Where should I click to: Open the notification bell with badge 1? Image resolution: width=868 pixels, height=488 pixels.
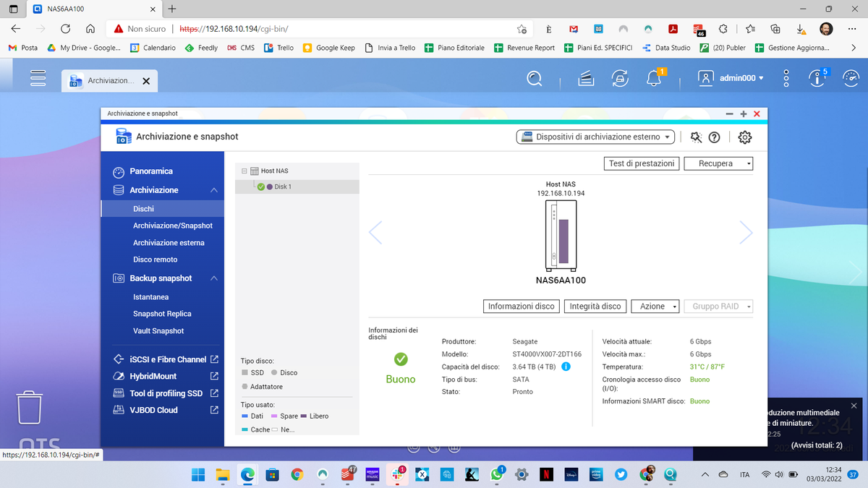click(x=655, y=77)
